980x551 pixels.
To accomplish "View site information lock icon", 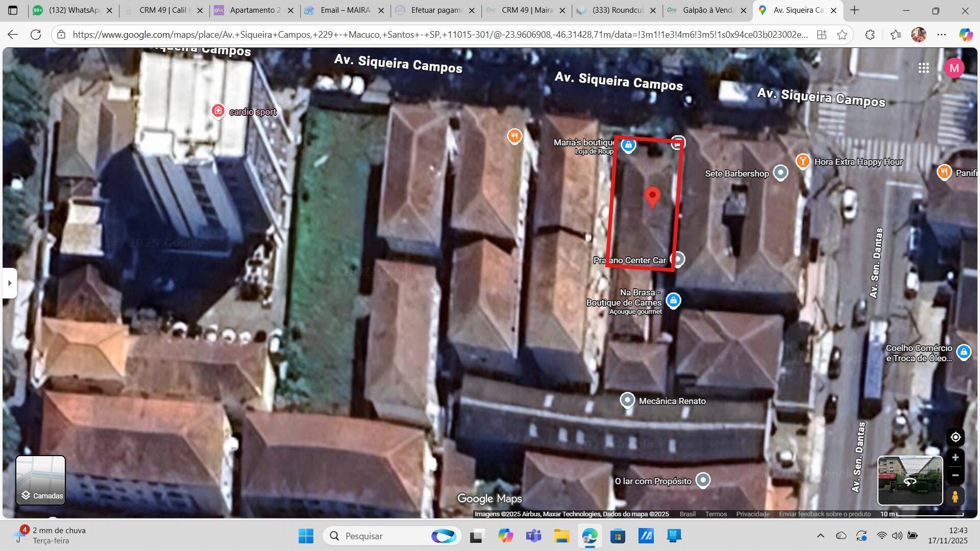I will click(x=61, y=35).
